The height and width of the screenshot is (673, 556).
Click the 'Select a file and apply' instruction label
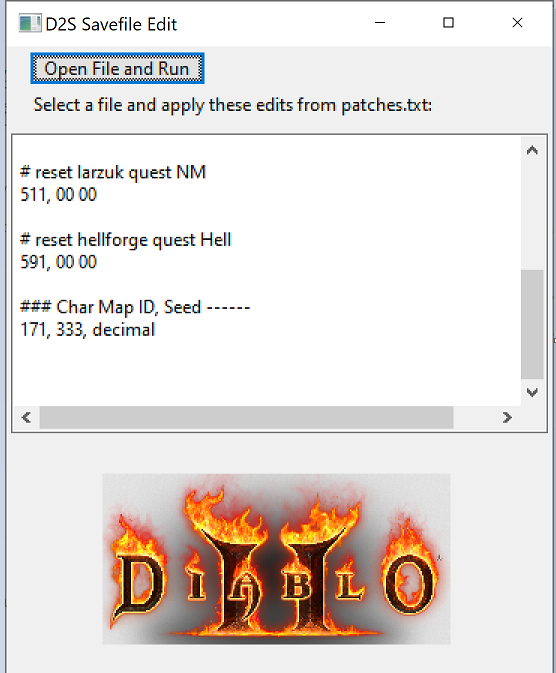point(233,105)
